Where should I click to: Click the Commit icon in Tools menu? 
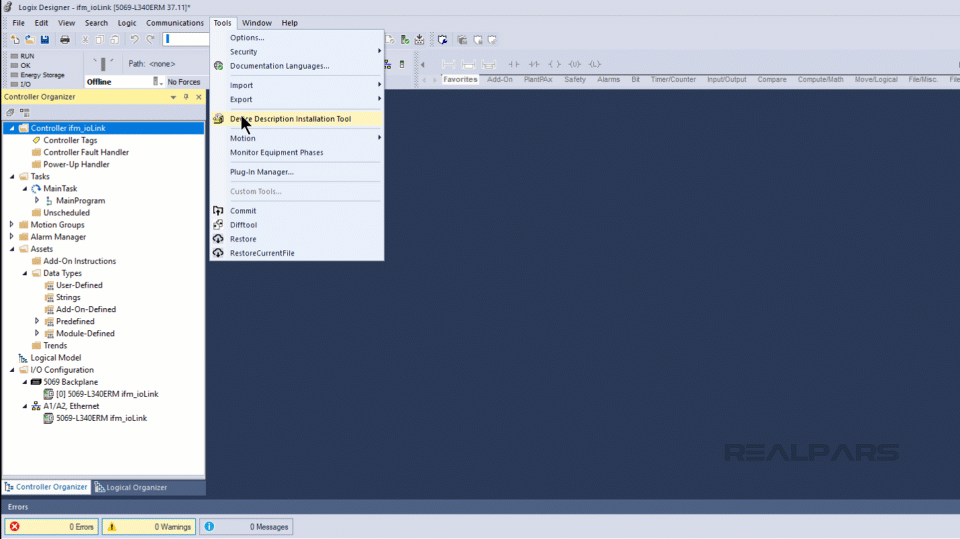(218, 211)
